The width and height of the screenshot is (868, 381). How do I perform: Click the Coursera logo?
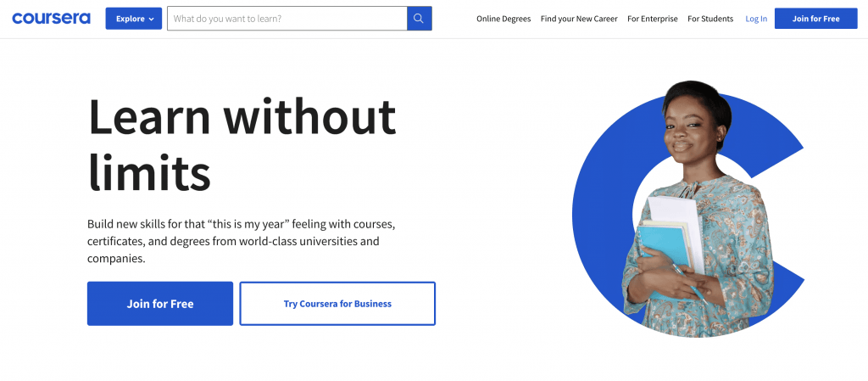(x=51, y=19)
